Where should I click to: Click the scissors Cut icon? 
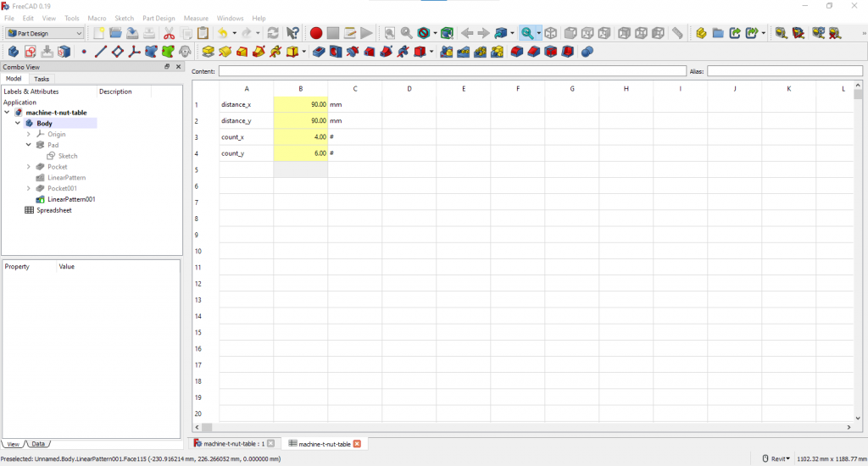tap(169, 33)
